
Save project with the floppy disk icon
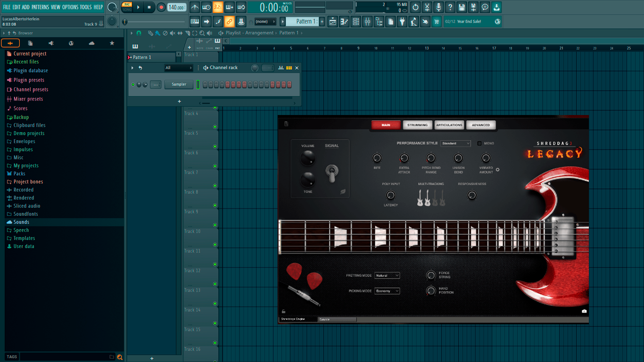pyautogui.click(x=462, y=7)
